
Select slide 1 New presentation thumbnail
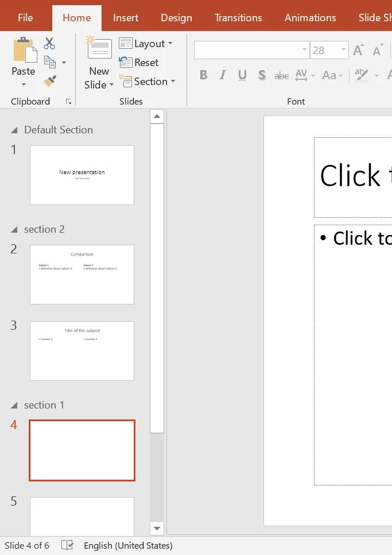[x=82, y=175]
